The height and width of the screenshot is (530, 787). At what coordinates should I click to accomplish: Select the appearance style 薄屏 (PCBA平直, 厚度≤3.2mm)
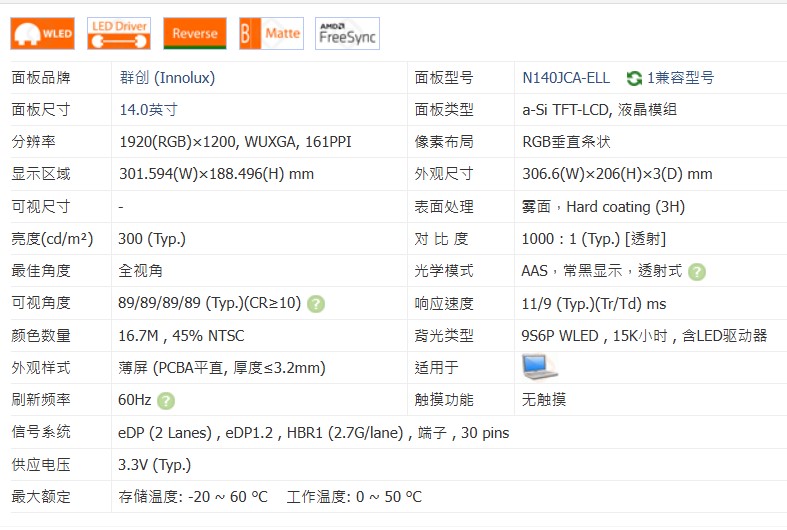(x=222, y=368)
